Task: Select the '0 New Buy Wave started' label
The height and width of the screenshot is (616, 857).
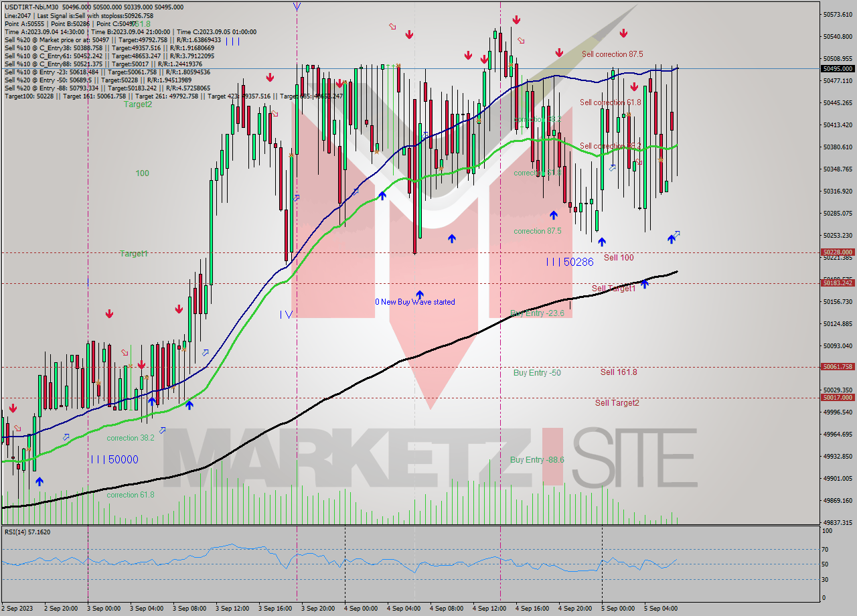Action: [414, 302]
